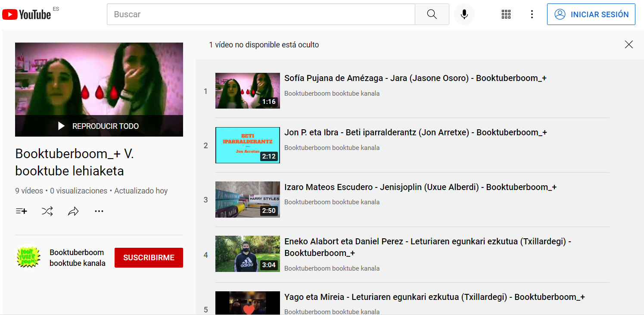Open Izaro Mateos Escudero - Jenisjoplin title
Image resolution: width=644 pixels, height=315 pixels.
[x=420, y=187]
